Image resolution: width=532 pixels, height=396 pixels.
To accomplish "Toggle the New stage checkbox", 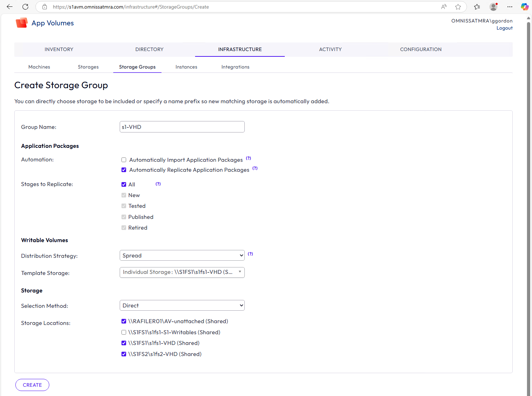I will (x=124, y=195).
